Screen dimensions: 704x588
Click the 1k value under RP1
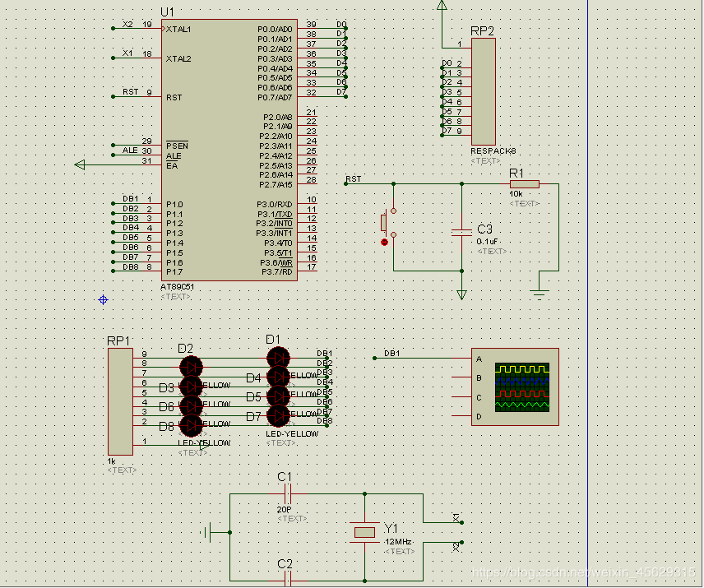point(111,461)
